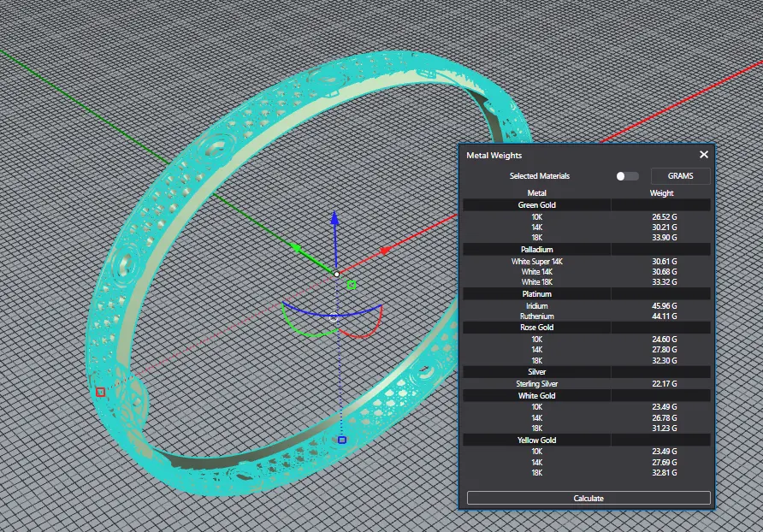Viewport: 763px width, 532px height.
Task: Select the Yellow Gold group header
Action: point(587,440)
